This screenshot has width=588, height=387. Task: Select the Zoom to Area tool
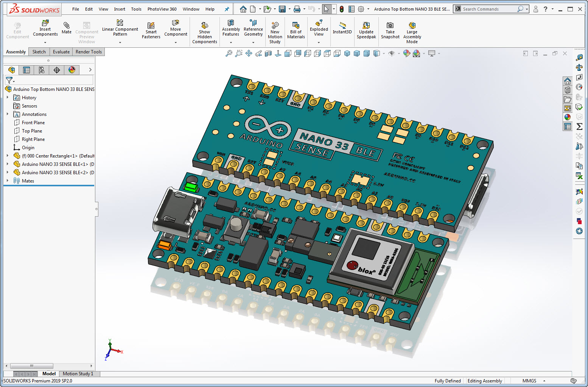[239, 53]
